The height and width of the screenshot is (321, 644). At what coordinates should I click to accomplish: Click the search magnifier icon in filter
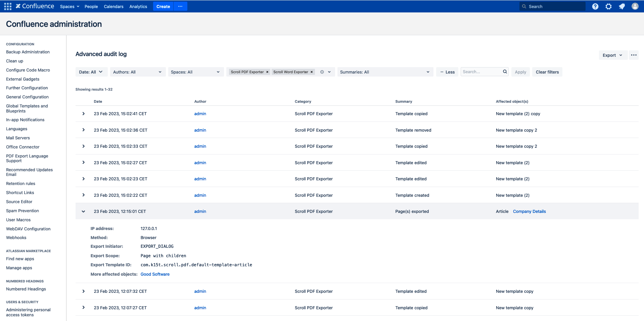[x=505, y=72]
